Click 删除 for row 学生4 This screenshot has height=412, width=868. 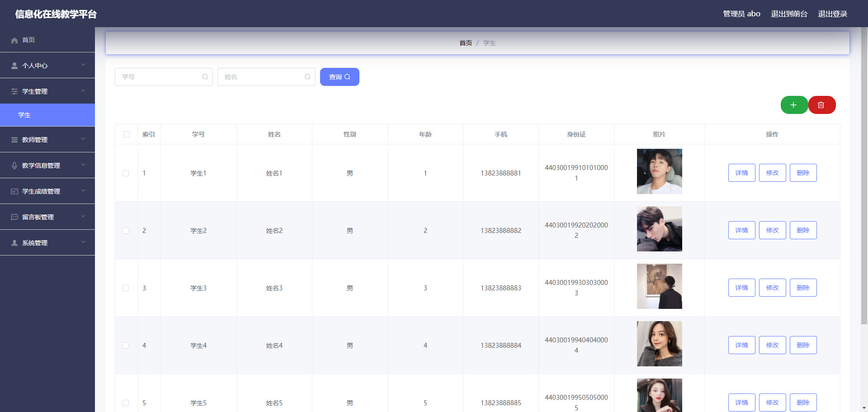point(803,345)
